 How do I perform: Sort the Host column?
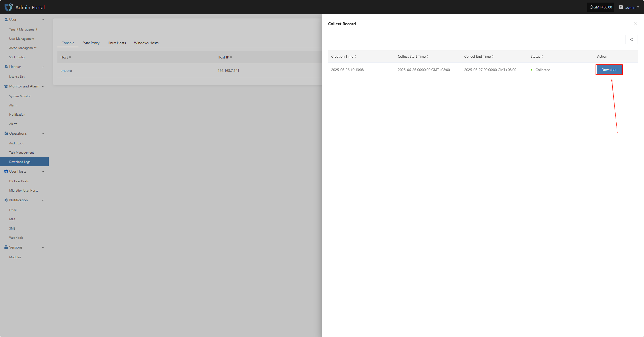point(70,57)
